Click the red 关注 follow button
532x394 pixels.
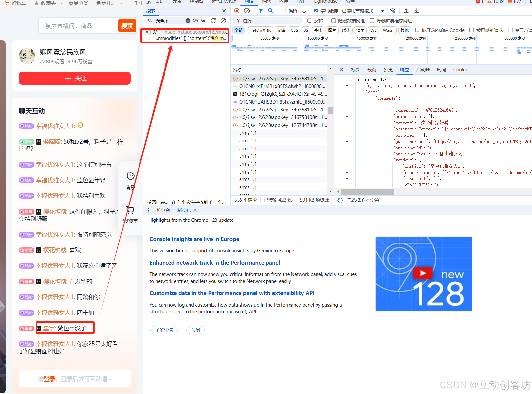click(75, 78)
